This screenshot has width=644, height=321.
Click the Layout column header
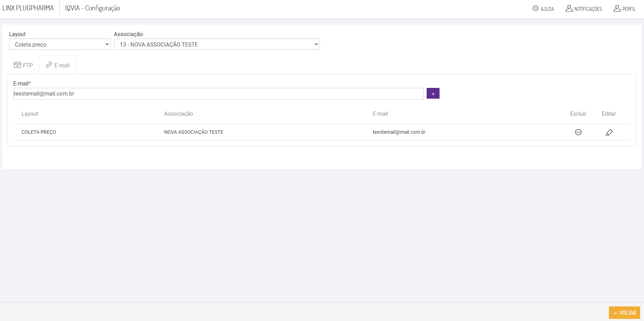pos(30,114)
